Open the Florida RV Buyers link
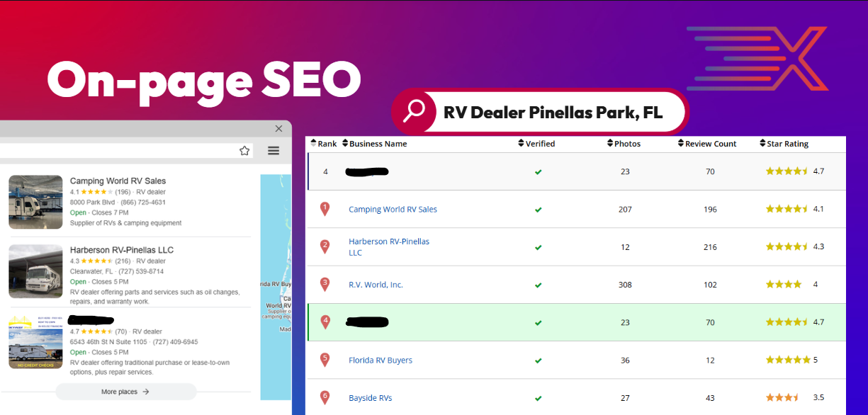The width and height of the screenshot is (868, 415). pos(381,360)
